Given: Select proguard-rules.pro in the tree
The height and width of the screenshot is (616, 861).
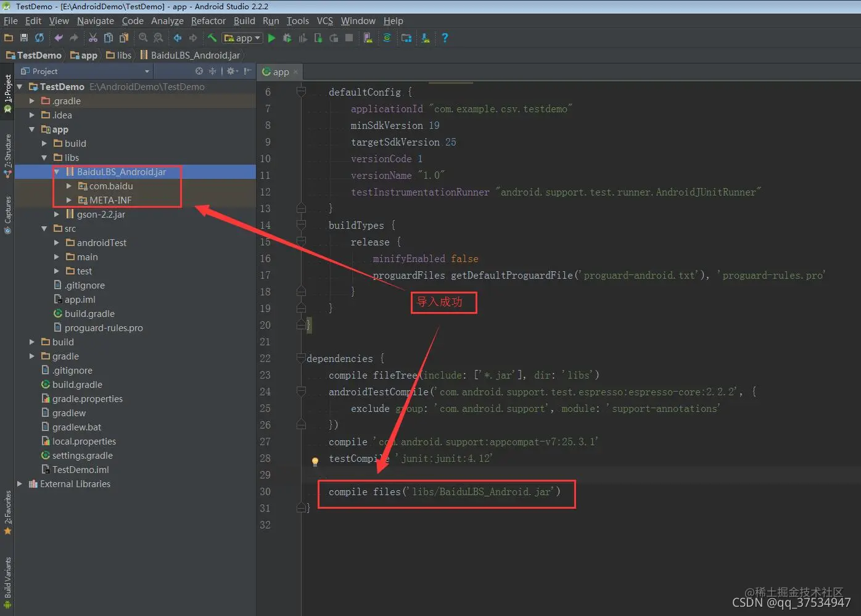Looking at the screenshot, I should [x=104, y=327].
